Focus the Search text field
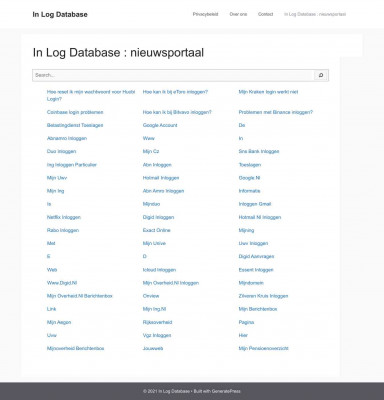This screenshot has height=400, width=384. tap(173, 75)
